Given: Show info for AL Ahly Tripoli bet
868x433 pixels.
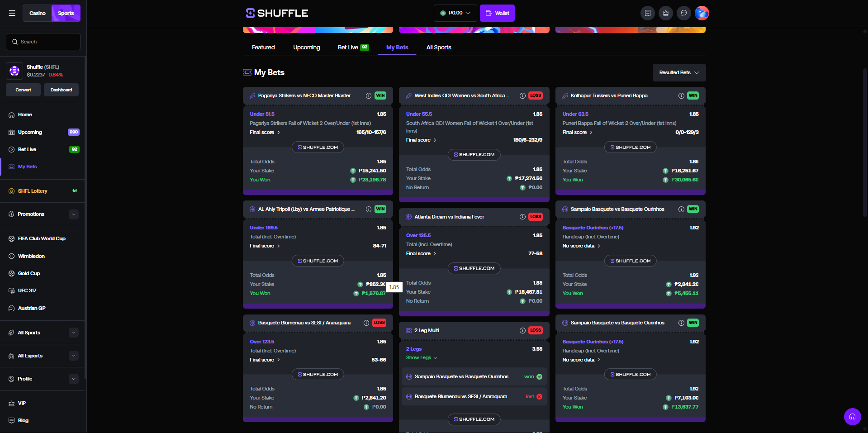Looking at the screenshot, I should 369,209.
